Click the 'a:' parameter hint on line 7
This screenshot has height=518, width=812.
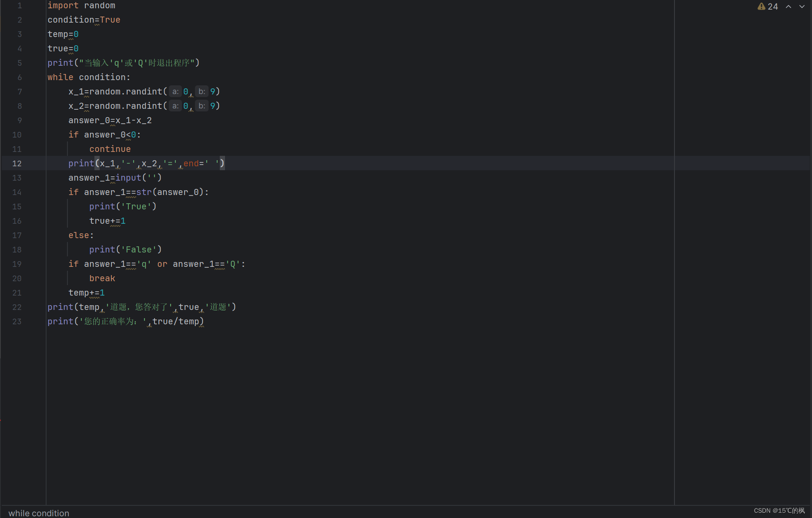(175, 91)
